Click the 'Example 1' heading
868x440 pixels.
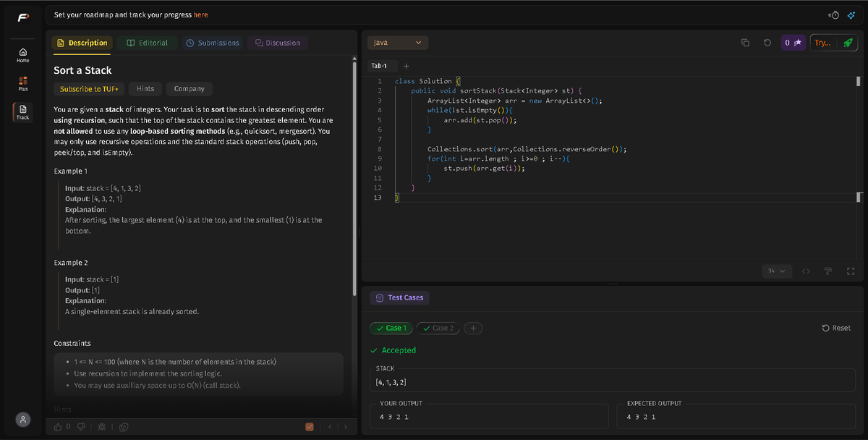click(x=70, y=171)
